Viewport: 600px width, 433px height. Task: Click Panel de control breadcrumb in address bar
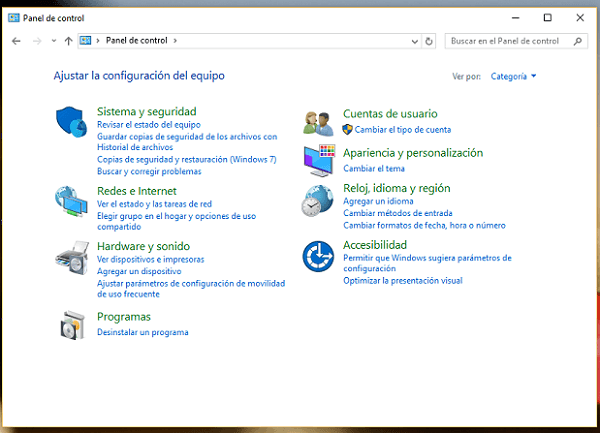coord(137,41)
